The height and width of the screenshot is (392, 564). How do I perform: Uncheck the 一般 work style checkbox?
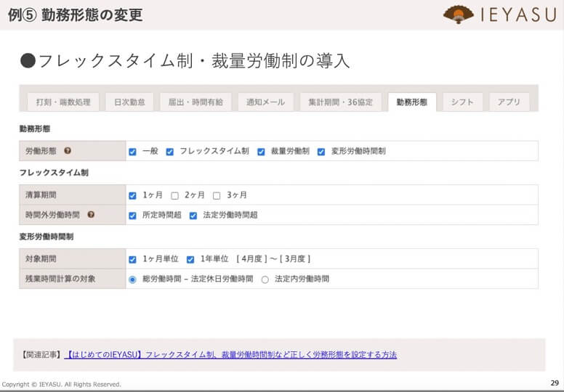pyautogui.click(x=132, y=152)
